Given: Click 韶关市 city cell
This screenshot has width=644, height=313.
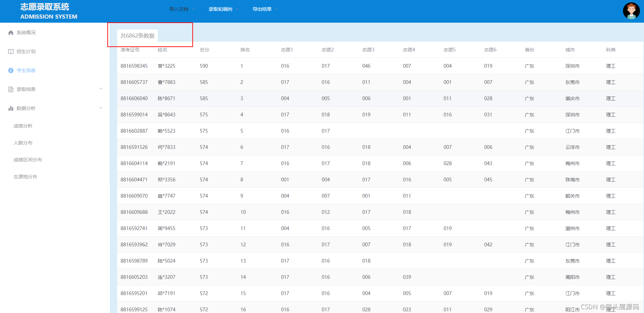Looking at the screenshot, I should (573, 196).
